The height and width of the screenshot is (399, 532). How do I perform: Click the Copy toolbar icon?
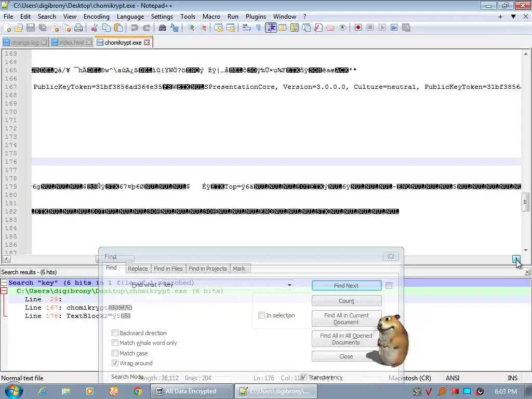[106, 28]
